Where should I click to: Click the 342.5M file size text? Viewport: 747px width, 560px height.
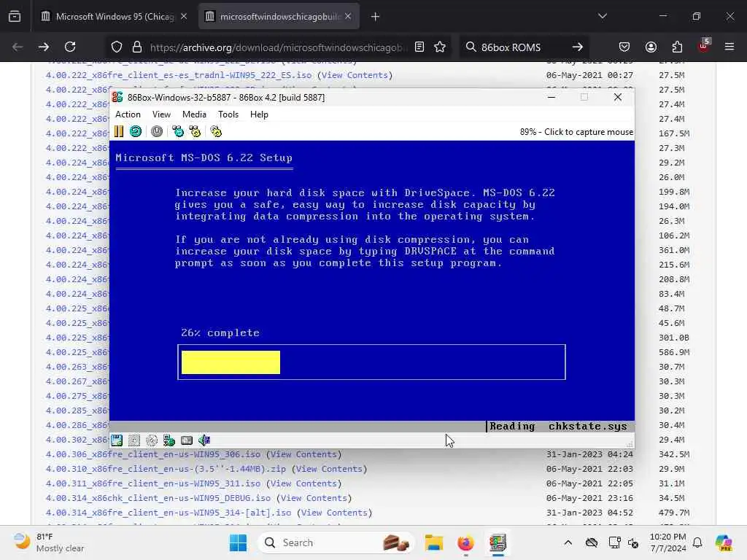tap(674, 454)
